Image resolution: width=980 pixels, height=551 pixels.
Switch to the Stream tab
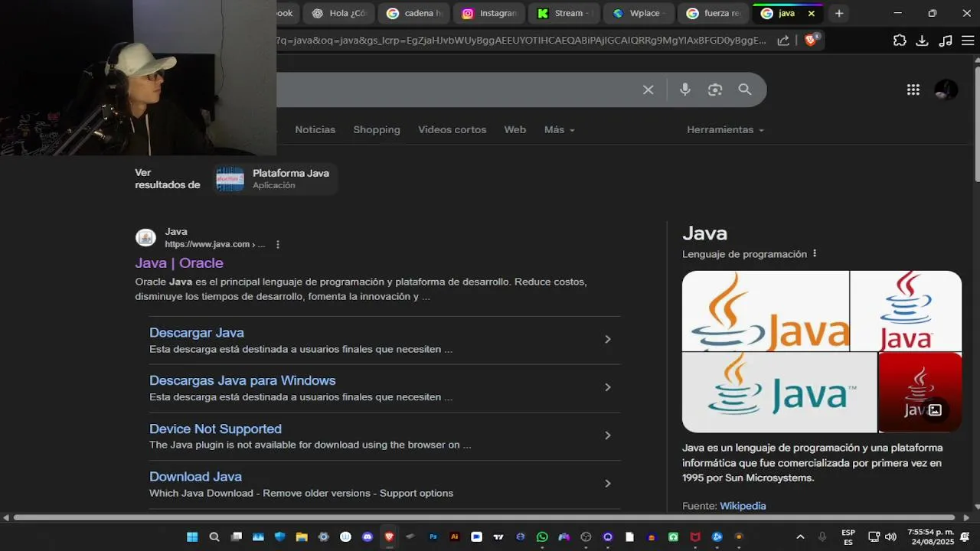click(563, 13)
